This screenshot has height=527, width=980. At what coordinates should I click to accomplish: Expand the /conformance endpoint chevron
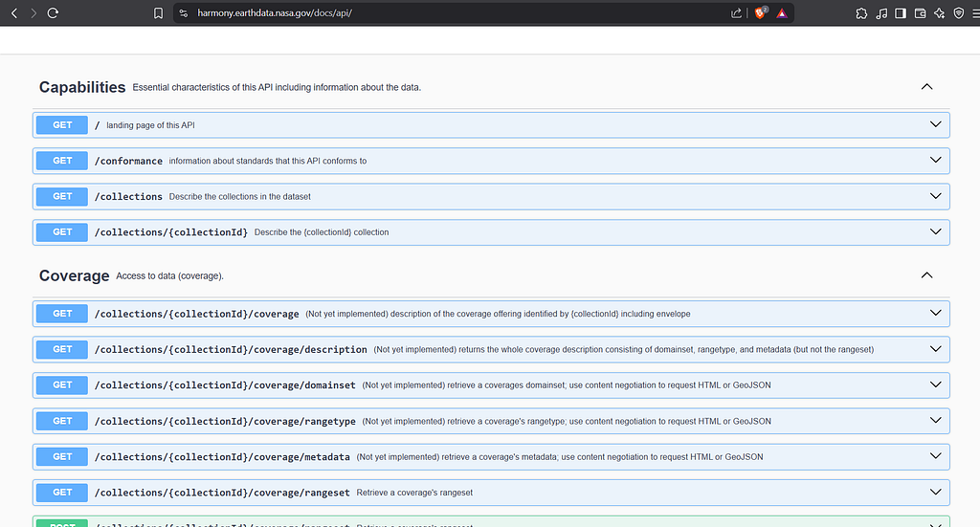click(x=936, y=160)
